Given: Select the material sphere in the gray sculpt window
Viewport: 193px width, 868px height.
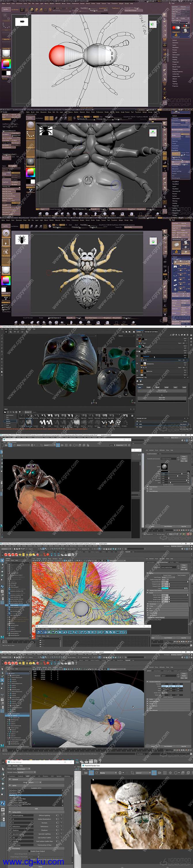Looking at the screenshot, I should pyautogui.click(x=31, y=163).
